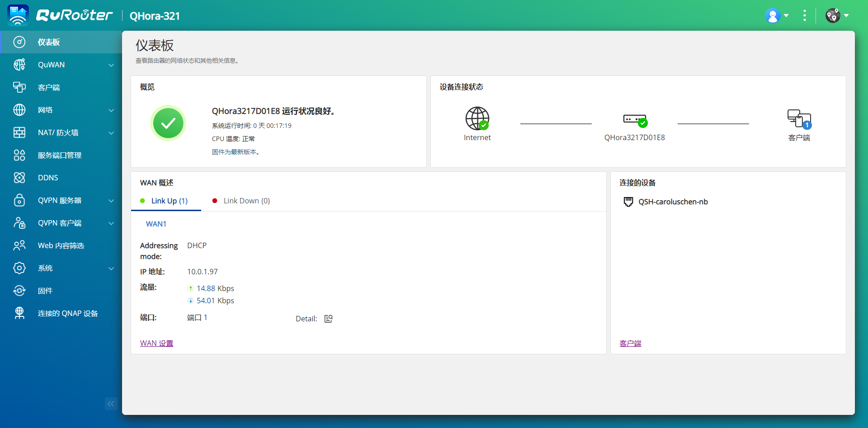868x428 pixels.
Task: Click the 客户端 link under 连接的设备
Action: 630,343
